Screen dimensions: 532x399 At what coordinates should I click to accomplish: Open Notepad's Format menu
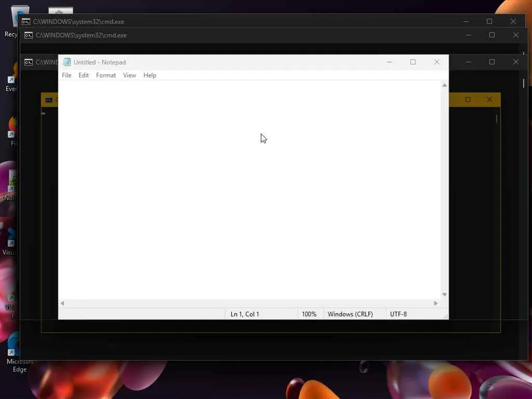point(106,75)
